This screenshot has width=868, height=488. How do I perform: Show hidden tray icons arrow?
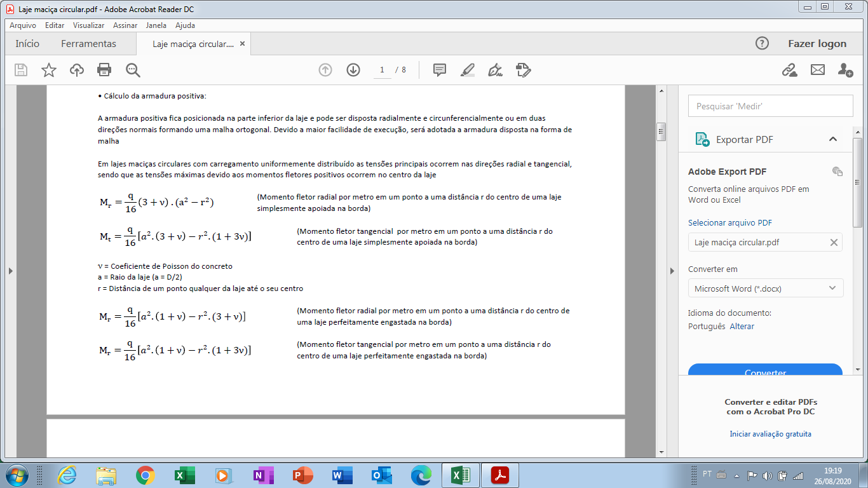(737, 475)
